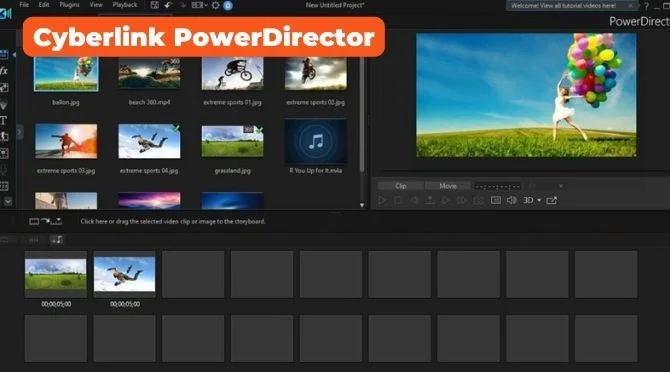This screenshot has width=670, height=372.
Task: Click the fast forward button
Action: click(461, 200)
